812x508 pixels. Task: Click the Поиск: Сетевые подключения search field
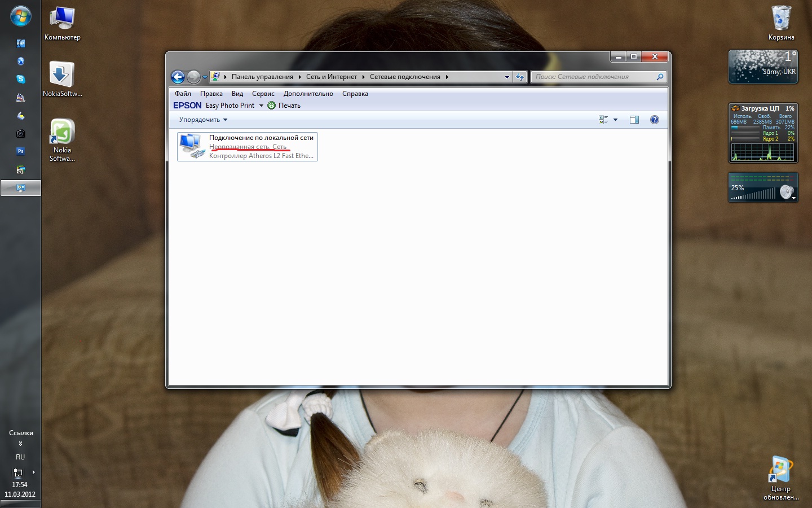tap(592, 77)
